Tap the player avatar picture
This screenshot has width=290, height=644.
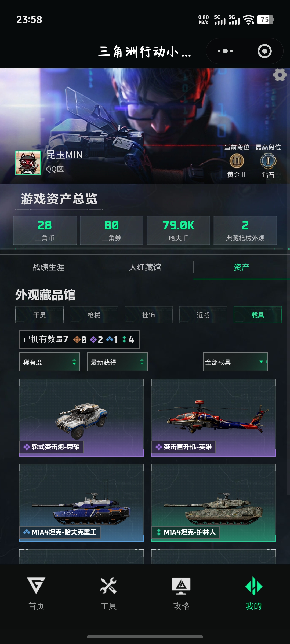tap(28, 163)
